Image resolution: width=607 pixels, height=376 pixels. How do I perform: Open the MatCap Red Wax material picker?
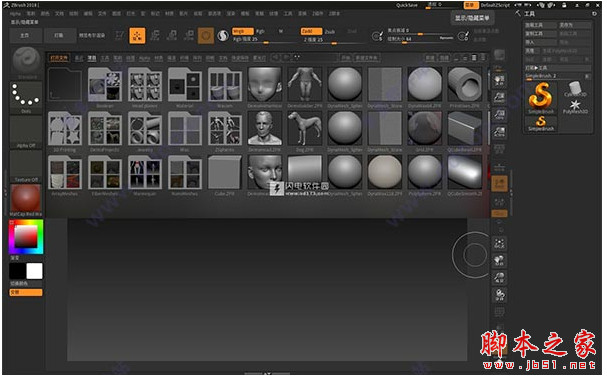coord(26,200)
